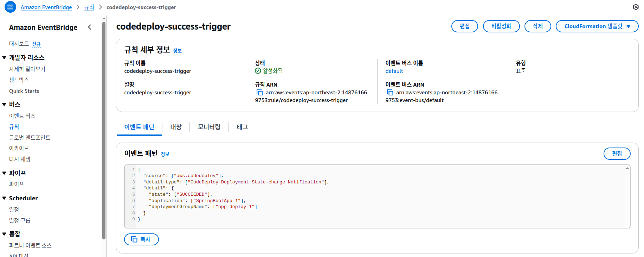644x257 pixels.
Task: Click line 5 "state" in the pattern
Action: (x=181, y=194)
